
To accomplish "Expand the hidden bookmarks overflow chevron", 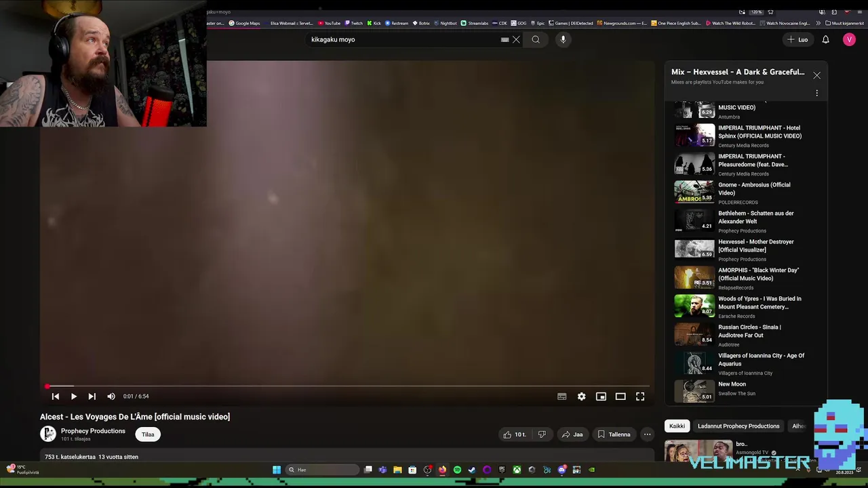I will (817, 23).
